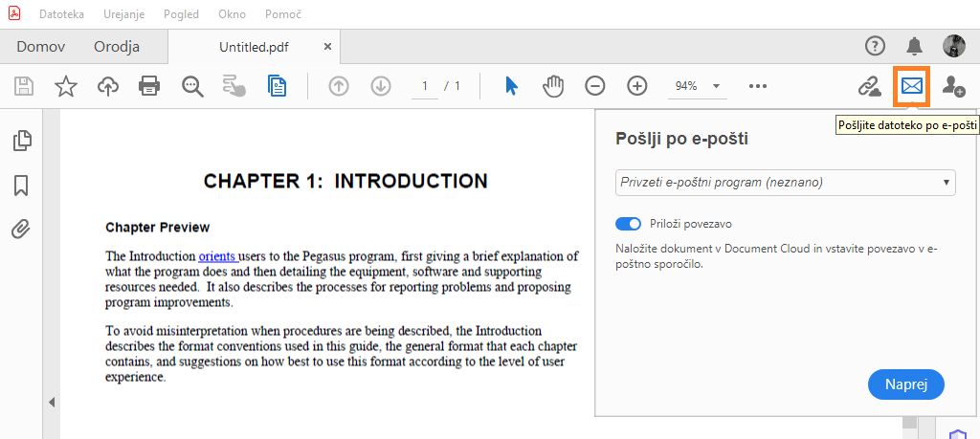980x439 pixels.
Task: Click the Chapter Preview subheading
Action: (158, 228)
